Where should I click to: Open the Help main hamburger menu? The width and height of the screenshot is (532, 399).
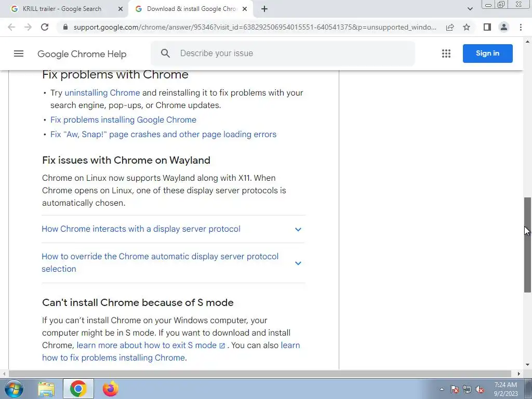coord(19,54)
